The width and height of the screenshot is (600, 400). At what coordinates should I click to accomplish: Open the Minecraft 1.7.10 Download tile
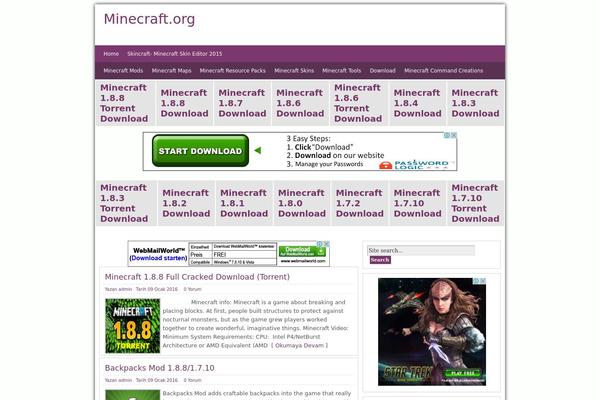pos(417,203)
